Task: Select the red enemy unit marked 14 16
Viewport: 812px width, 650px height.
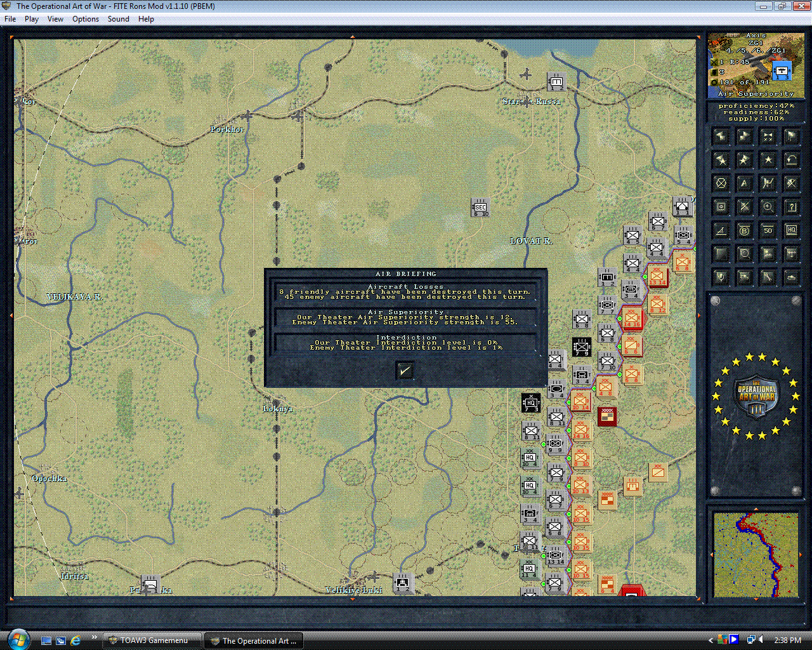Action: click(632, 319)
